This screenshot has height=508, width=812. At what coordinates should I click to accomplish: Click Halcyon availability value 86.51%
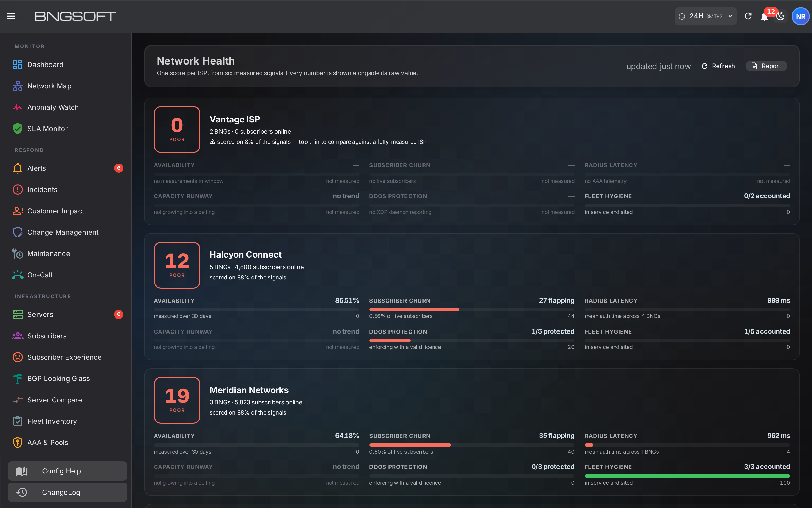347,300
